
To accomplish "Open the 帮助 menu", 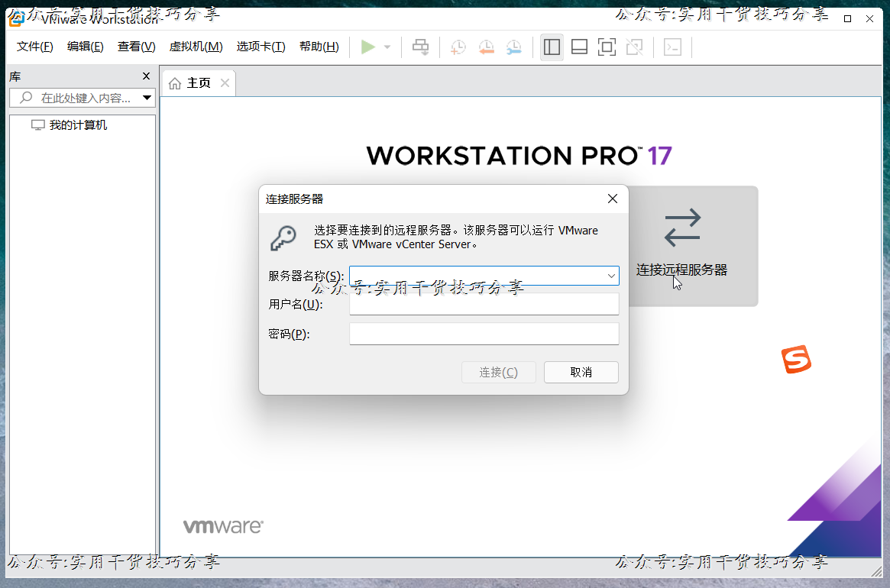I will [x=319, y=46].
